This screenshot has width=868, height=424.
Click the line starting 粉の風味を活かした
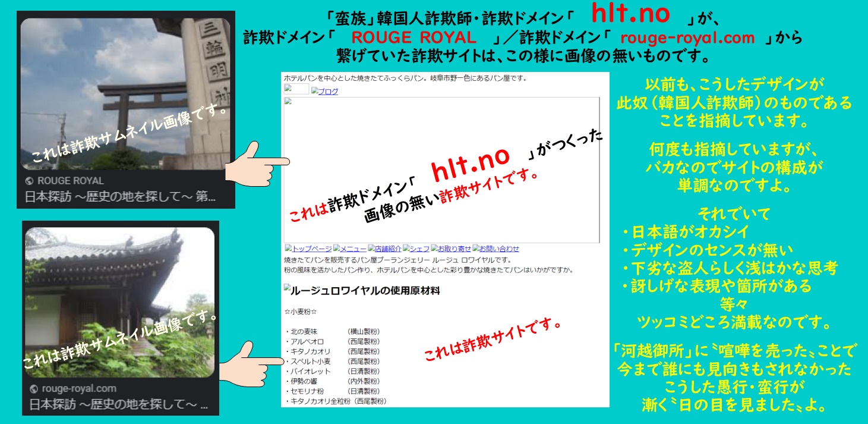[x=428, y=270]
